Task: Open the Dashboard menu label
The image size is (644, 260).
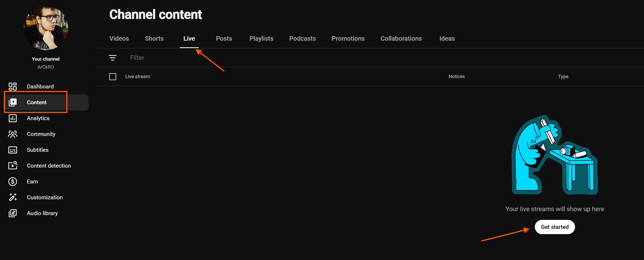Action: [x=40, y=87]
